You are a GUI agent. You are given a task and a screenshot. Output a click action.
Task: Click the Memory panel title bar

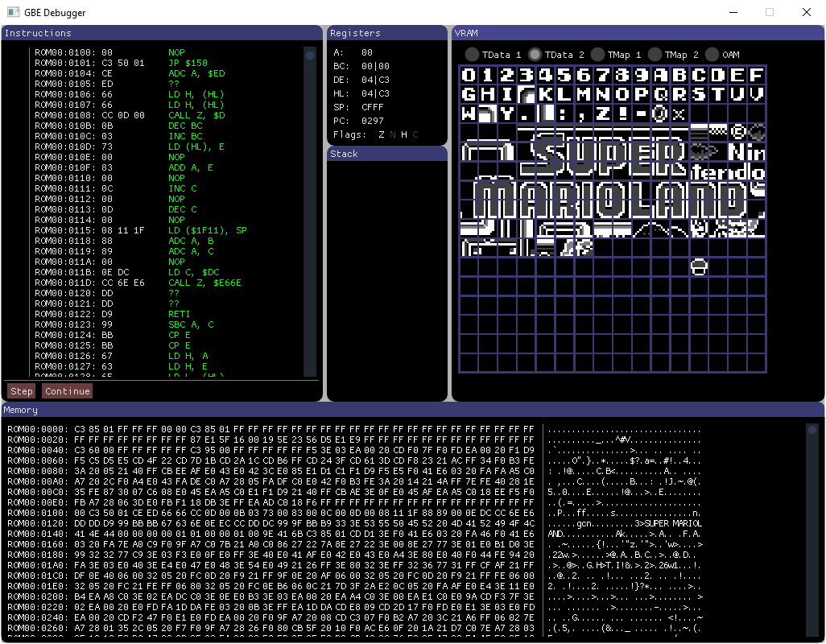pyautogui.click(x=413, y=410)
